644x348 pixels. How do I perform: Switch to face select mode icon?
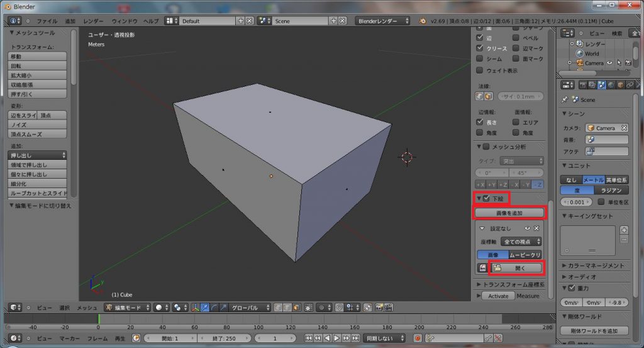coord(297,307)
